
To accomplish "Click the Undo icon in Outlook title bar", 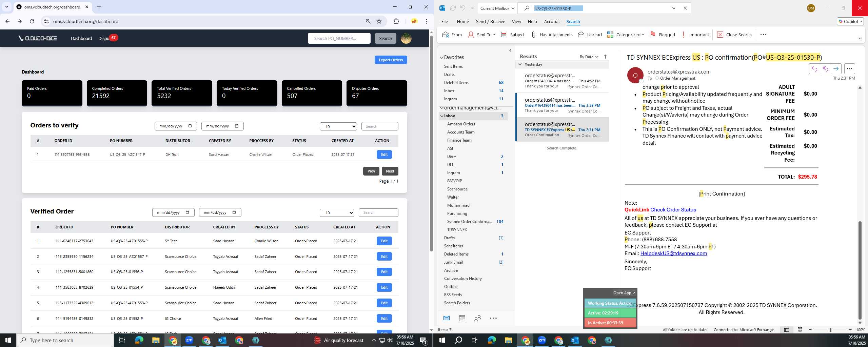I will pyautogui.click(x=462, y=8).
